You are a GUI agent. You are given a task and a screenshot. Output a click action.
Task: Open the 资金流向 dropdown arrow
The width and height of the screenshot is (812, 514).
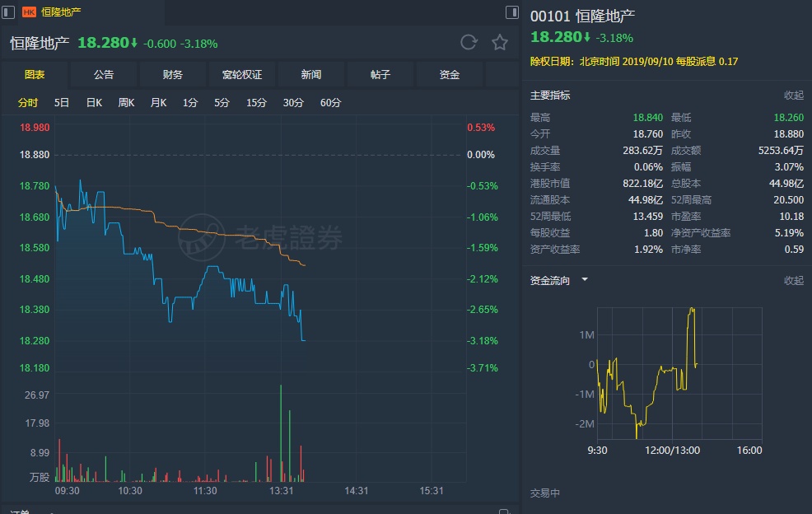point(585,280)
